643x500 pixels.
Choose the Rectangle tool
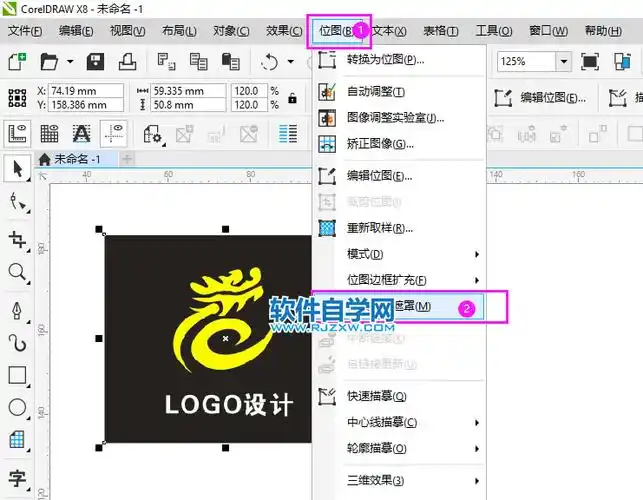(16, 375)
